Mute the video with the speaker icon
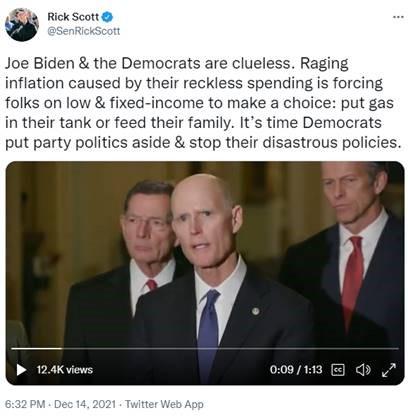 pos(363,370)
